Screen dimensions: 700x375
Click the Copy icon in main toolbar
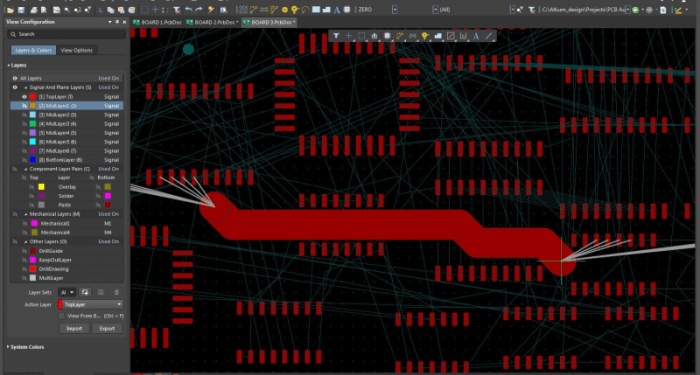[x=110, y=9]
